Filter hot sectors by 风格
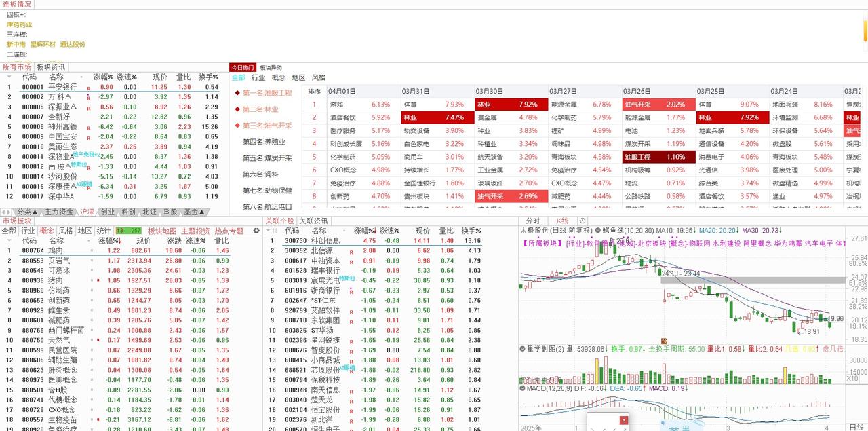Image resolution: width=868 pixels, height=431 pixels. (x=319, y=77)
